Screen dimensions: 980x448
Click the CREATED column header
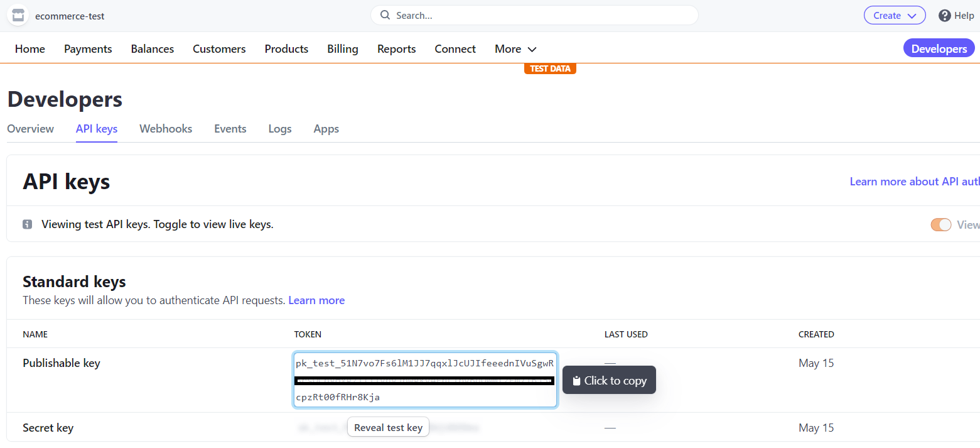816,334
